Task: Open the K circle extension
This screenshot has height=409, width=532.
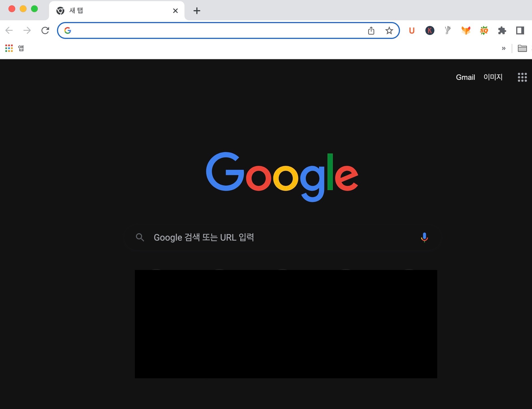Action: pyautogui.click(x=430, y=30)
